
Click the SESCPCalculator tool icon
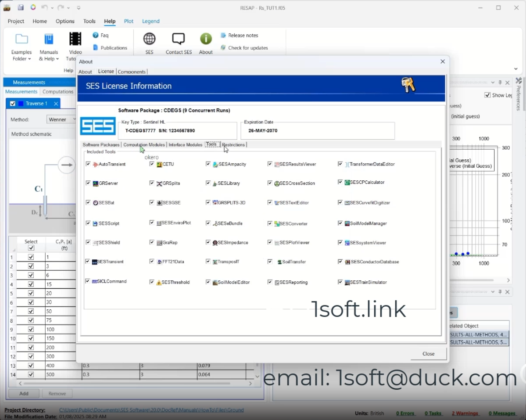click(347, 183)
